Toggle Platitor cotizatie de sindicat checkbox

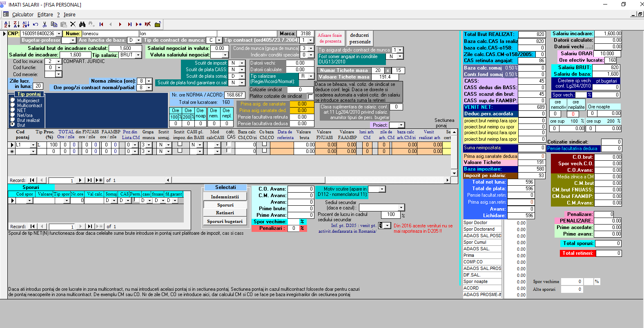(310, 96)
